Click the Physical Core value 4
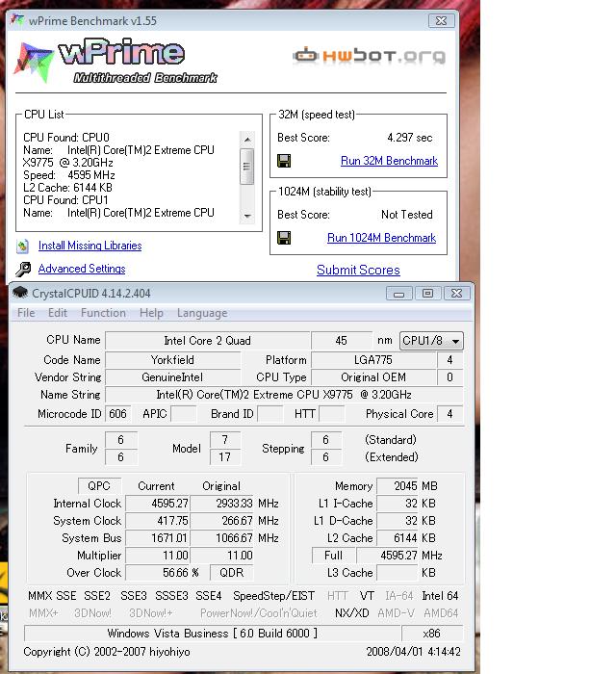 click(x=449, y=414)
